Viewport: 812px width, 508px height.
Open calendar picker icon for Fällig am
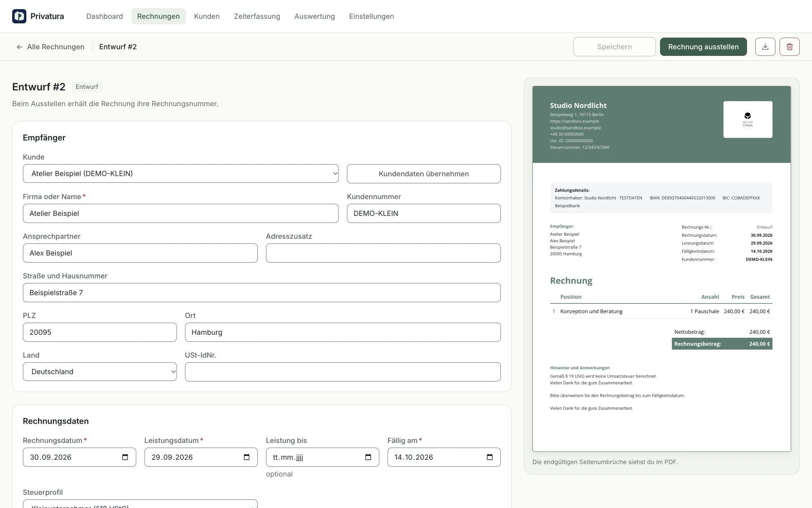(x=490, y=457)
